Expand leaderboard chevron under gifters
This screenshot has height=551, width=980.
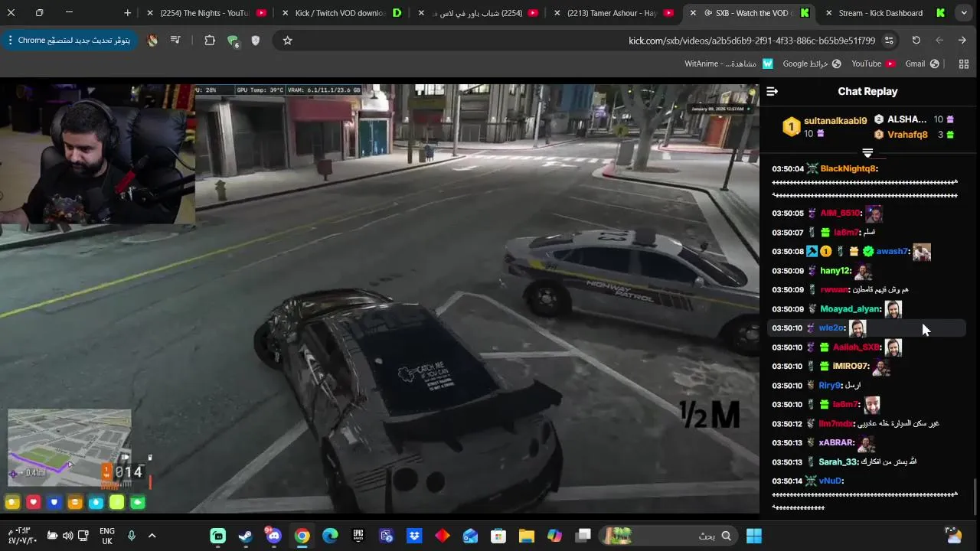click(x=867, y=153)
